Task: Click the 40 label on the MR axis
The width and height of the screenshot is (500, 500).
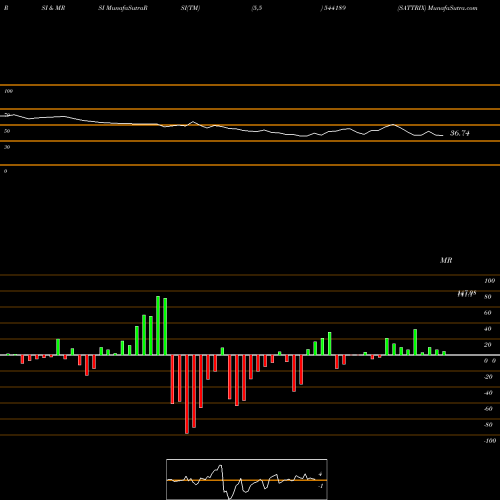Action: pyautogui.click(x=488, y=329)
